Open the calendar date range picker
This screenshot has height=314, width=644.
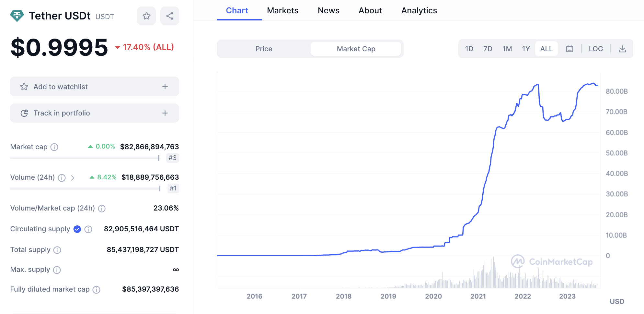[569, 49]
